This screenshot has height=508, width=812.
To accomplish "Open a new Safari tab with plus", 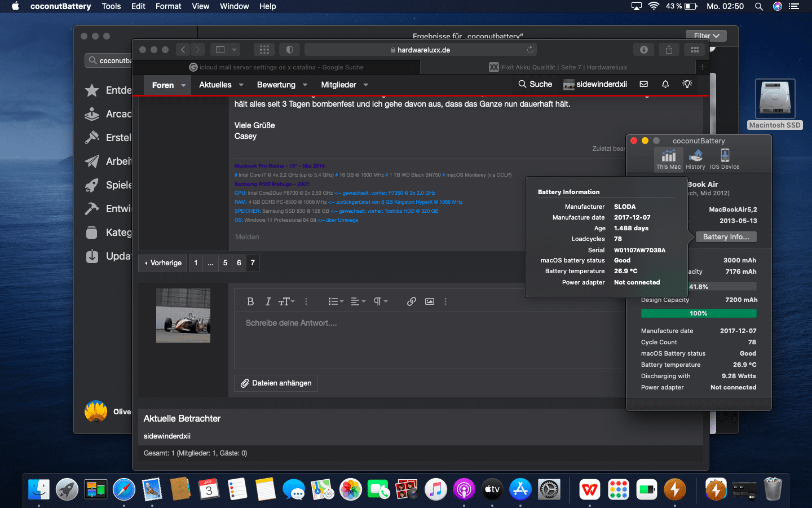I will pyautogui.click(x=702, y=67).
